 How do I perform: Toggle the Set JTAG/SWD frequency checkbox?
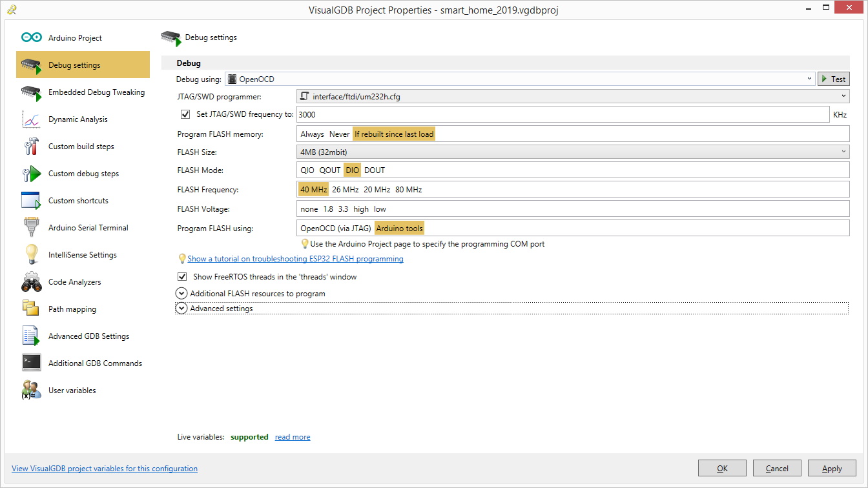pyautogui.click(x=185, y=114)
